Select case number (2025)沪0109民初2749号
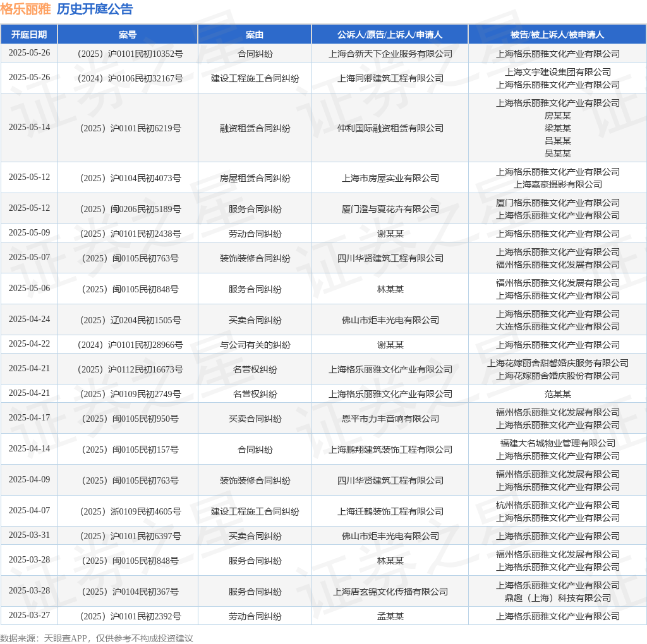The height and width of the screenshot is (644, 647). pos(130,394)
